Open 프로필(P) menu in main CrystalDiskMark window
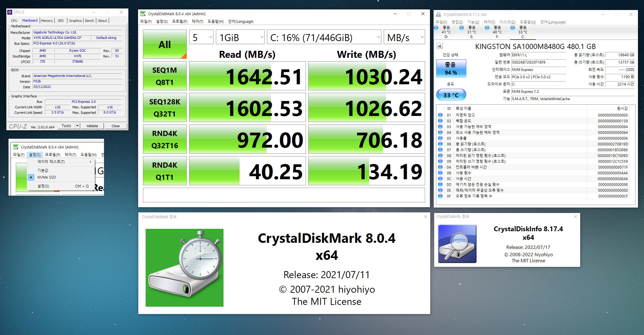Image resolution: width=644 pixels, height=335 pixels. [180, 21]
